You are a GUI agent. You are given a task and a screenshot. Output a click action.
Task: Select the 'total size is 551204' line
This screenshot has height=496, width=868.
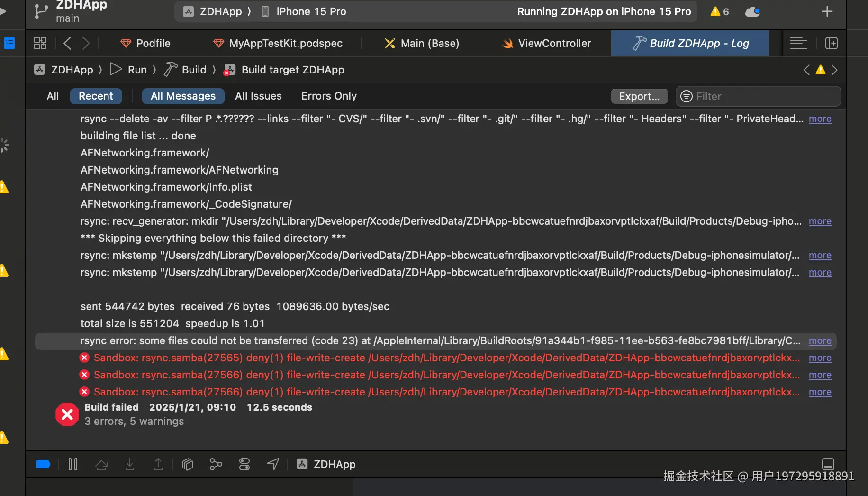[x=172, y=323]
